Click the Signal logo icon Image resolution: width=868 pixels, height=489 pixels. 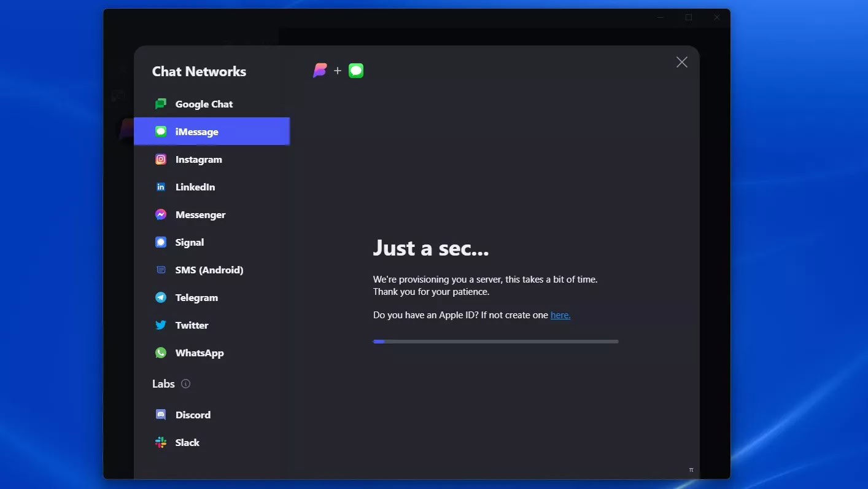[x=161, y=242]
